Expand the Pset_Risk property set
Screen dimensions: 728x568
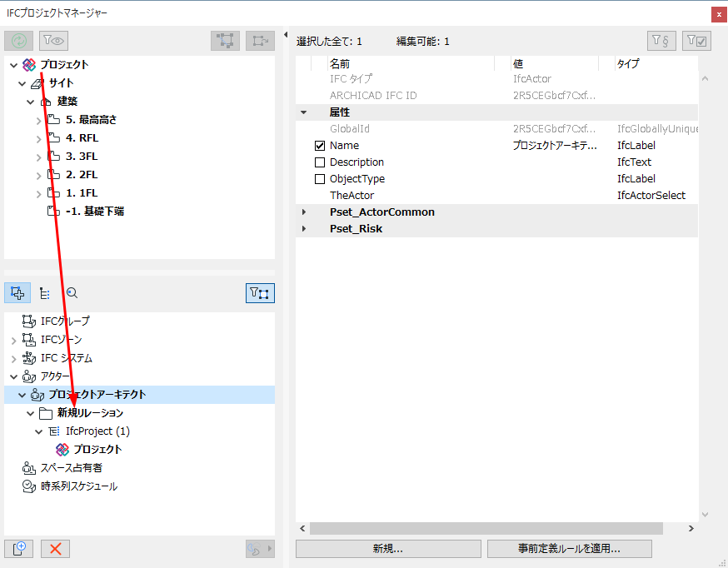point(304,229)
